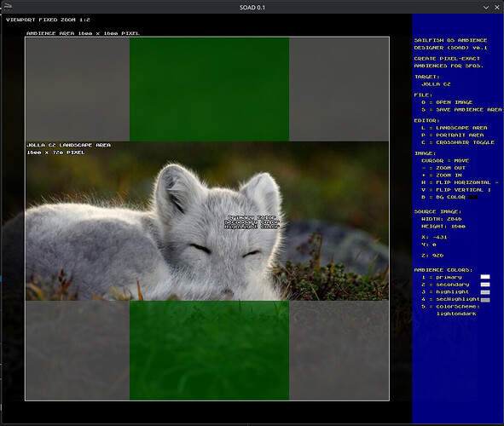Click the highlight ambience color swatch
This screenshot has height=426, width=504.
pyautogui.click(x=485, y=292)
